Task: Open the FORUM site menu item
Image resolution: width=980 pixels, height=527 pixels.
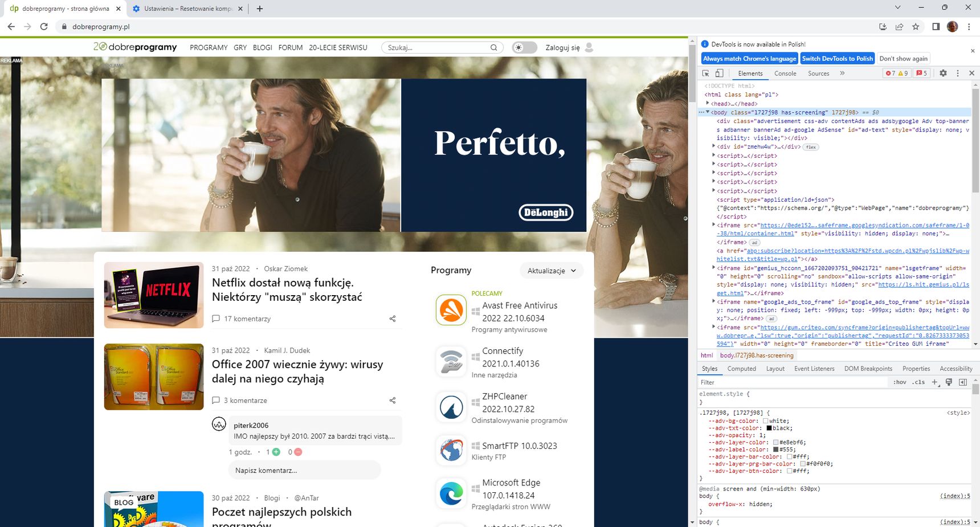Action: coord(291,48)
